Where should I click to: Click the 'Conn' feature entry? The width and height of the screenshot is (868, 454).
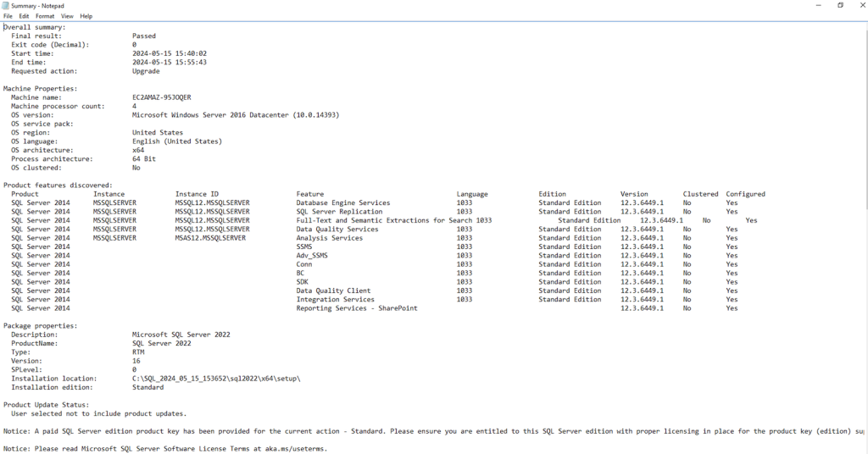304,264
